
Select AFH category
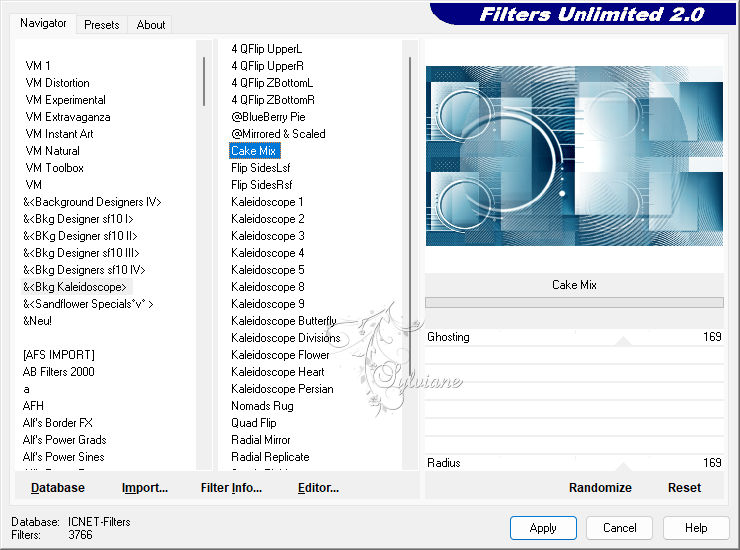click(33, 406)
